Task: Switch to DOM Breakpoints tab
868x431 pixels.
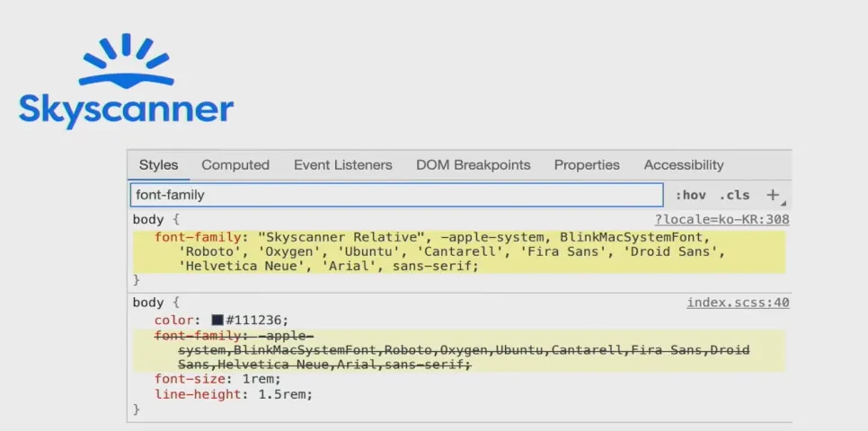Action: tap(474, 165)
